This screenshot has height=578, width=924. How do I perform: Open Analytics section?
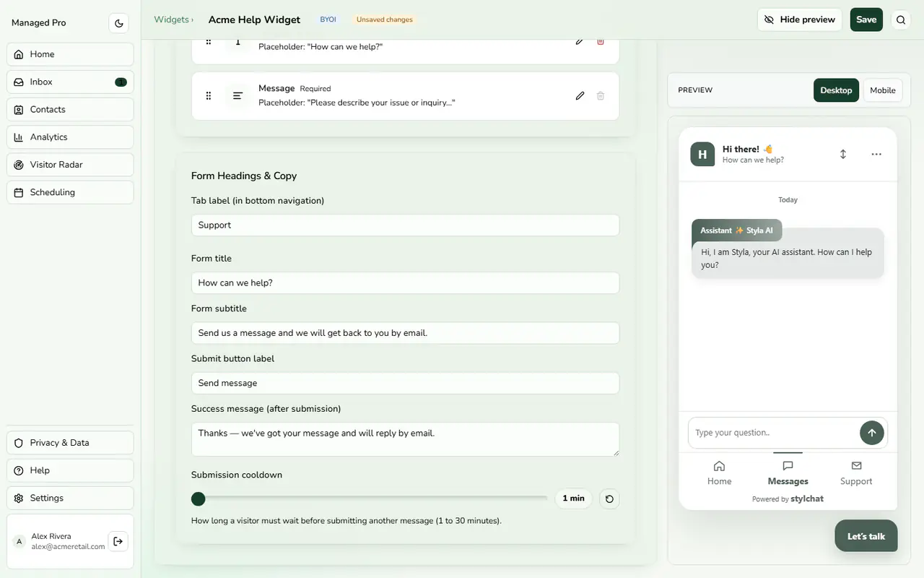(x=70, y=137)
